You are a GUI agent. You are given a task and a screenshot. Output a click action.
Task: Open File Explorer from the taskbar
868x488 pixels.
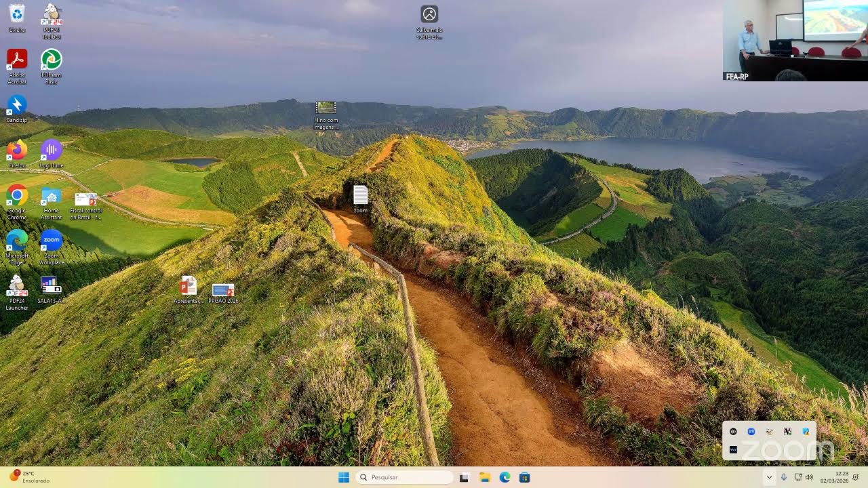click(x=484, y=477)
